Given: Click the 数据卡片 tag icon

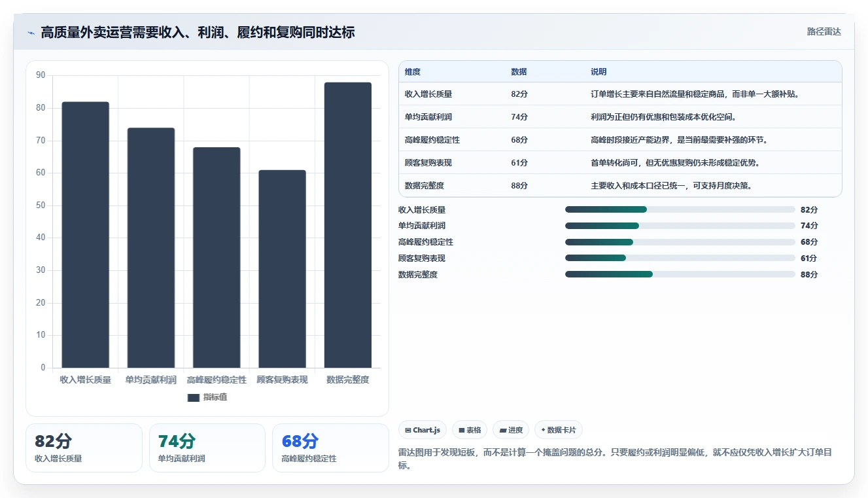Looking at the screenshot, I should (543, 431).
